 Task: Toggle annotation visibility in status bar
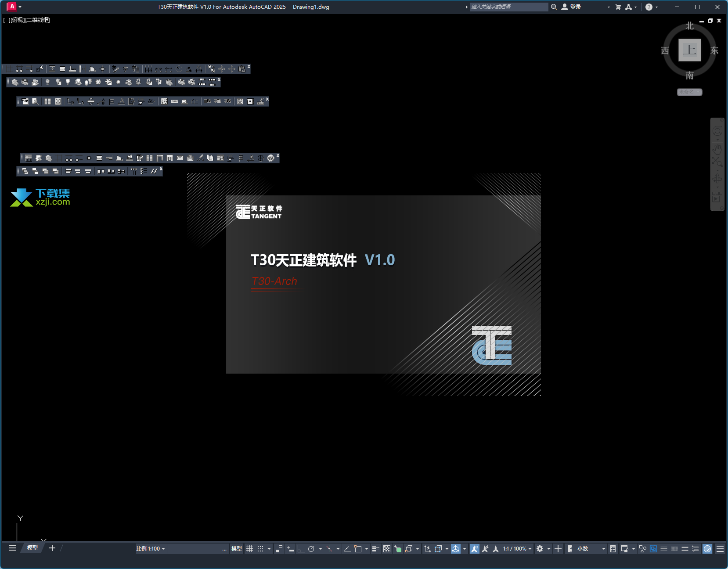pos(475,549)
